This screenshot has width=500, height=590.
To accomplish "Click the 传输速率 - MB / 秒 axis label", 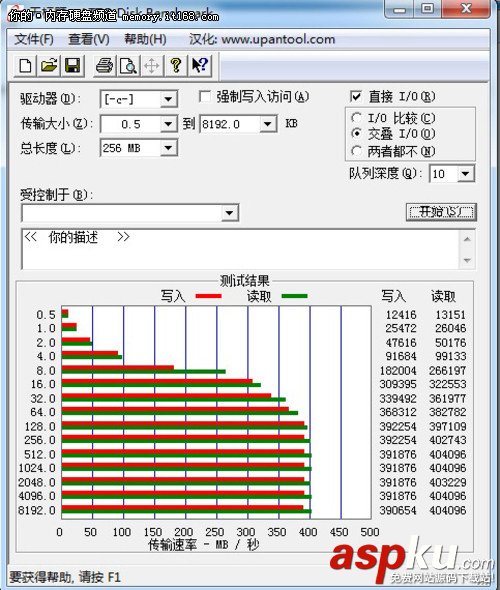I will 204,544.
